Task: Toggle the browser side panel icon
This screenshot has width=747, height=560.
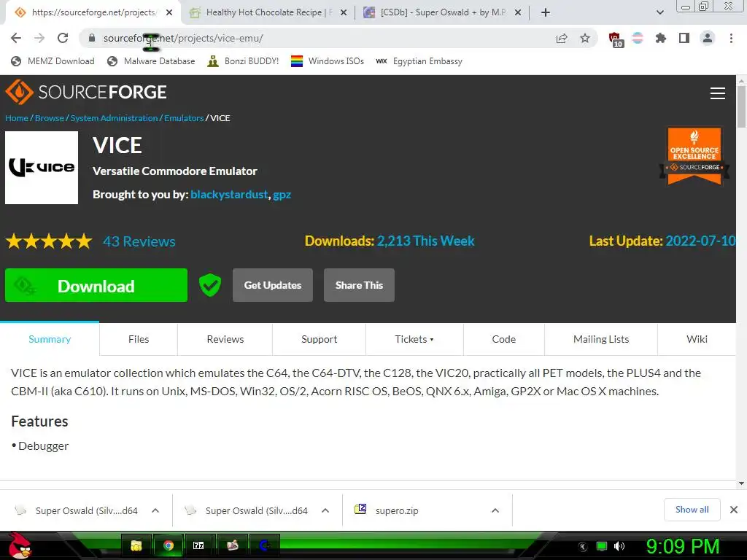Action: point(684,38)
